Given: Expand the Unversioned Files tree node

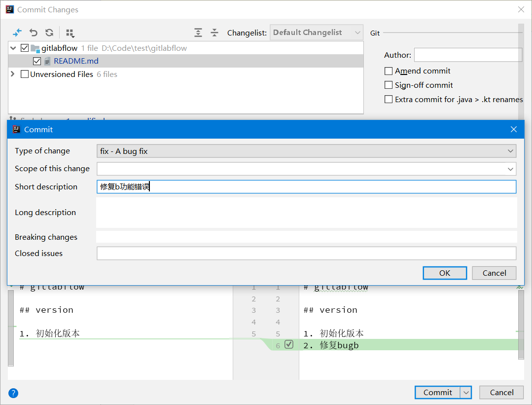Looking at the screenshot, I should click(13, 74).
